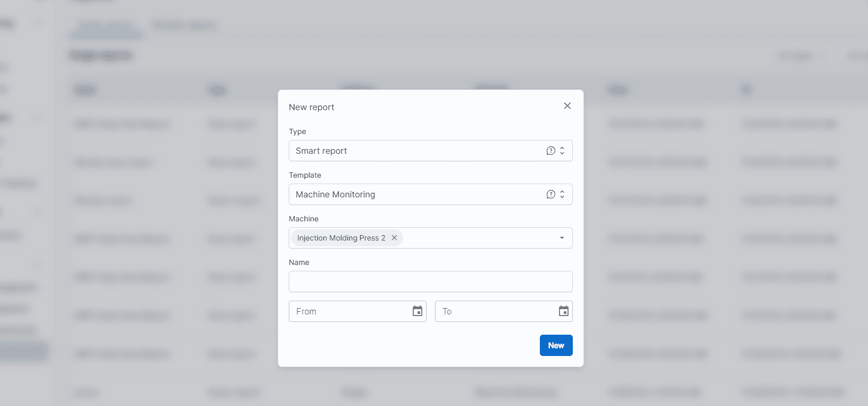This screenshot has height=406, width=868.
Task: Click the Injection Molding Press 2 chip
Action: [x=340, y=238]
